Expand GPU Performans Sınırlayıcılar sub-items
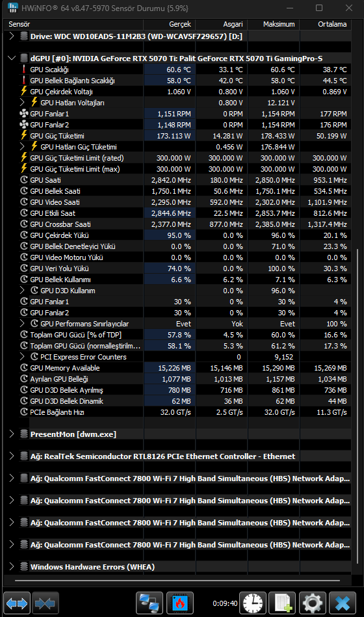Image resolution: width=364 pixels, height=617 pixels. (x=22, y=323)
